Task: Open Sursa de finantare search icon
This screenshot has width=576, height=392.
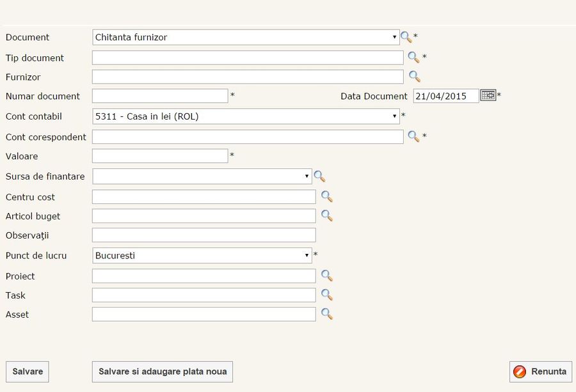Action: pos(319,176)
